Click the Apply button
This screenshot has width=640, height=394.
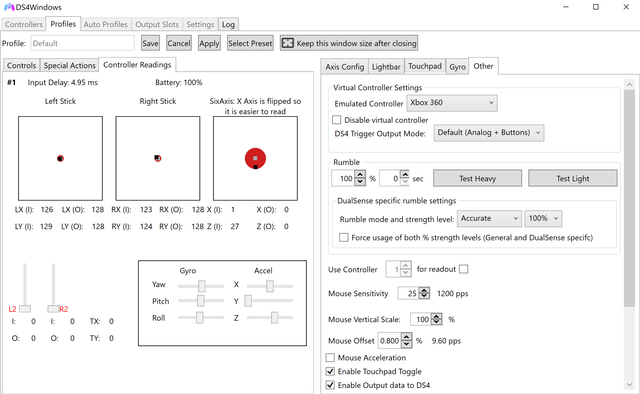click(209, 43)
